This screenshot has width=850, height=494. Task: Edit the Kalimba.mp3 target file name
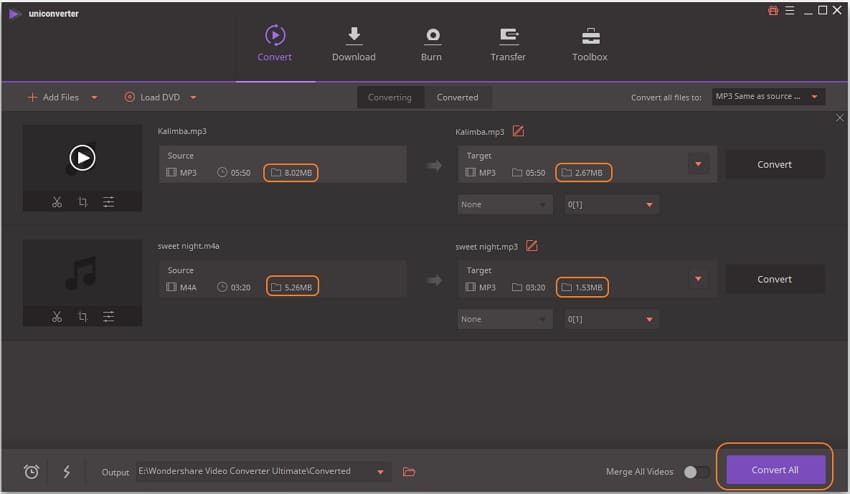click(518, 131)
